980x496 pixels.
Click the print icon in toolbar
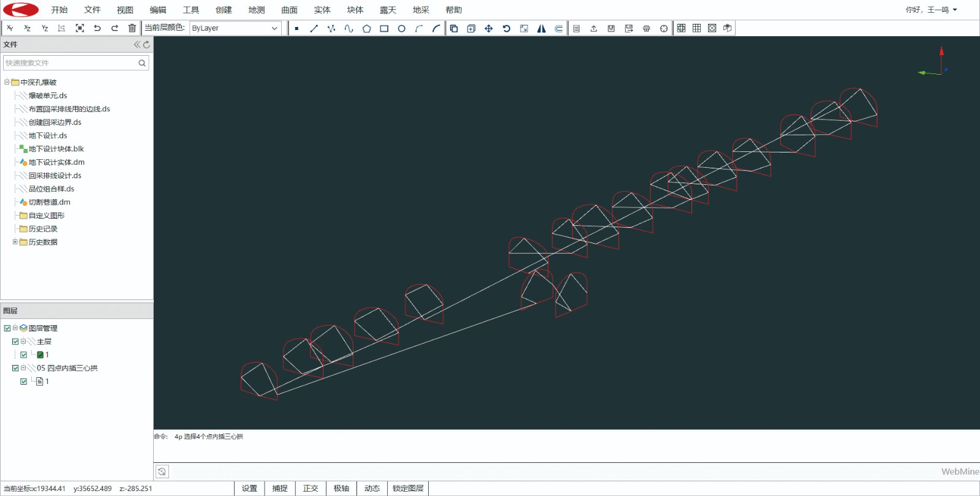coord(646,28)
